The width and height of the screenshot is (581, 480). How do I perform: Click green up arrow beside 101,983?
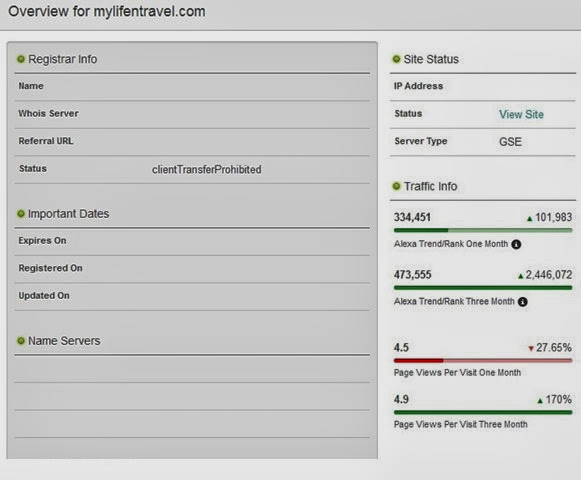click(529, 219)
